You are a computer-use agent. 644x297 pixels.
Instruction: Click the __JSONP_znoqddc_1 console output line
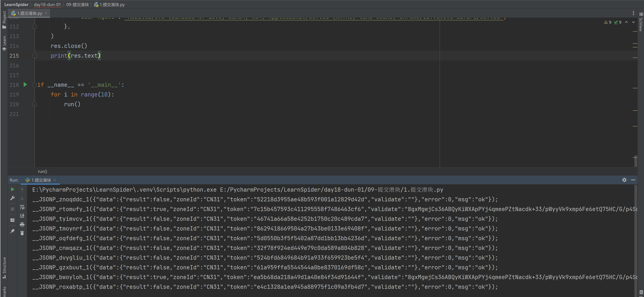point(265,199)
